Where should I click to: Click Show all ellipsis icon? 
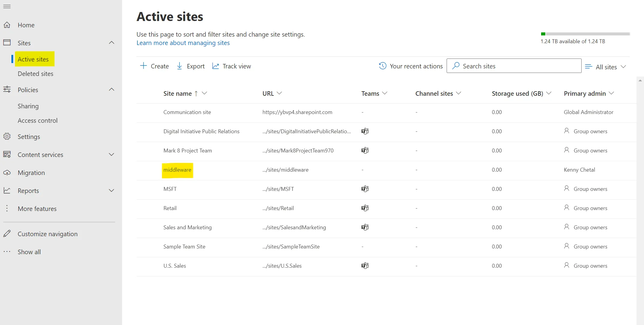pos(7,252)
